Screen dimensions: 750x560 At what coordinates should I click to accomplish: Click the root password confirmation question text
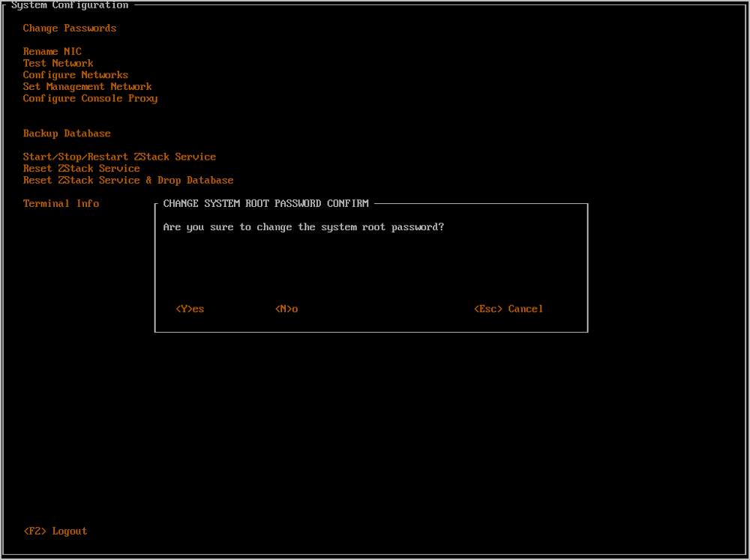point(303,227)
